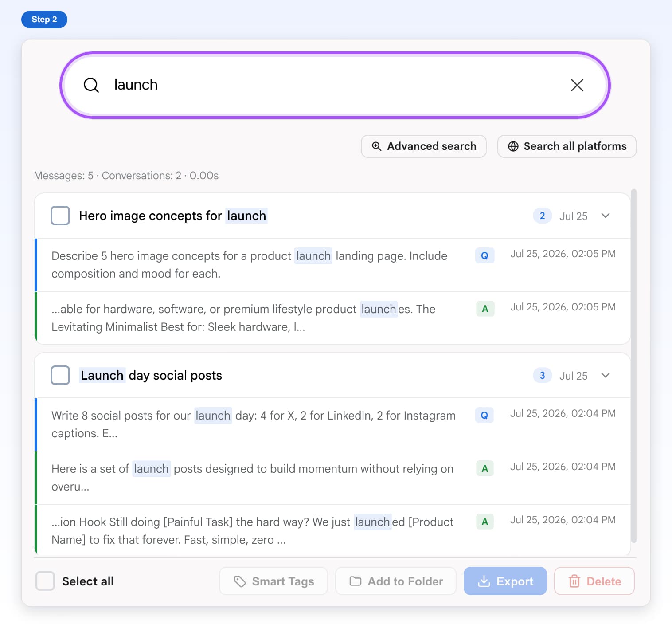The width and height of the screenshot is (672, 628).
Task: Click A badge on Hook Still doing message
Action: click(x=485, y=522)
